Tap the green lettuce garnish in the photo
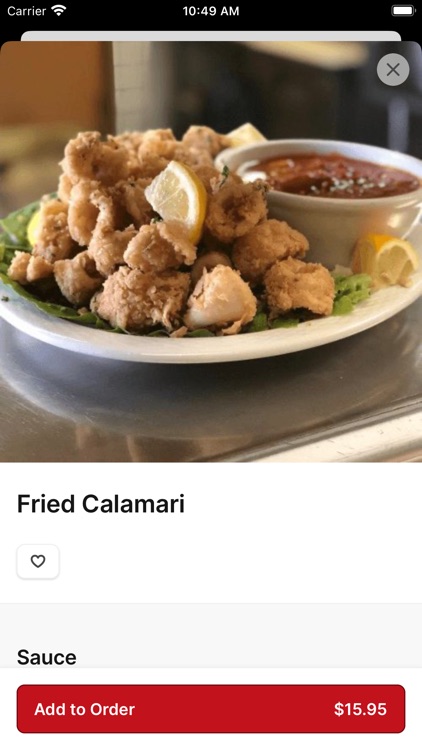This screenshot has width=422, height=750. pos(352,292)
